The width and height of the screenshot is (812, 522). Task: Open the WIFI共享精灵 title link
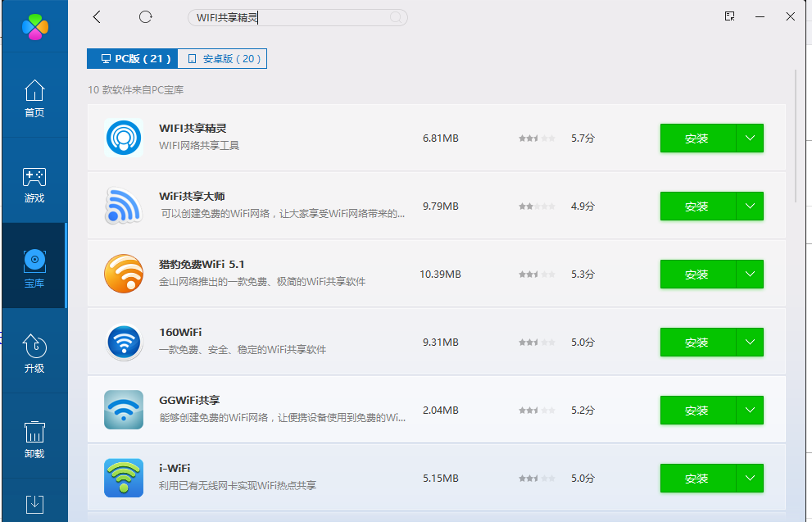tap(193, 128)
